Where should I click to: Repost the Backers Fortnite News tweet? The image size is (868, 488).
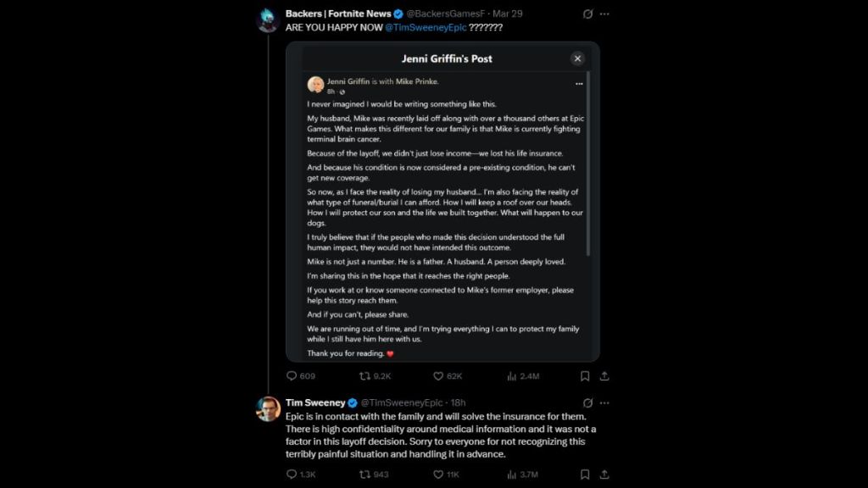(365, 376)
